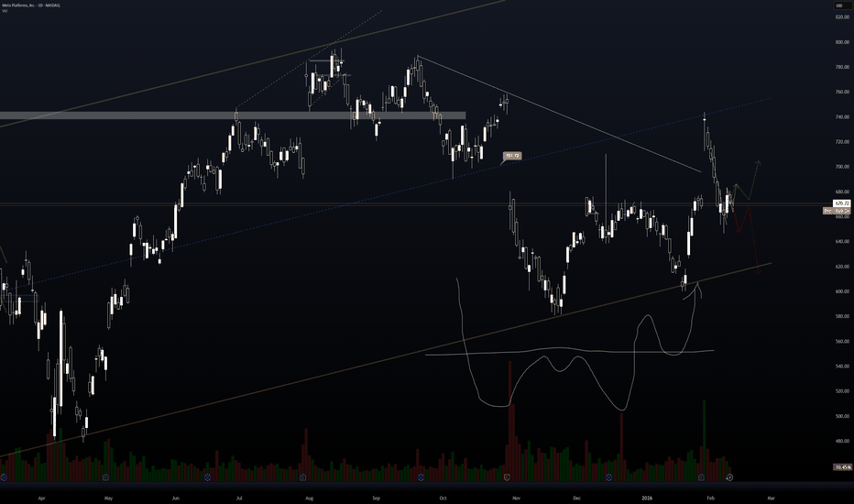Click the pre-market price label below 670.72
The width and height of the screenshot is (854, 504).
(x=837, y=211)
